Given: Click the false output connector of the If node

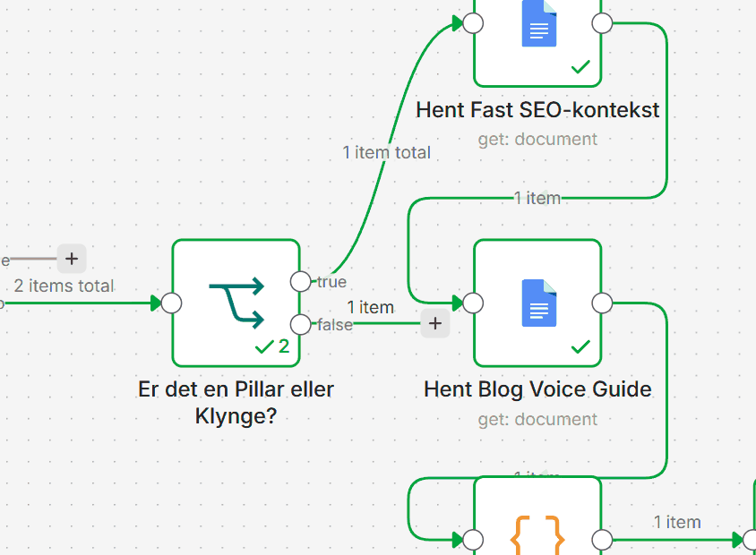Looking at the screenshot, I should 301,325.
